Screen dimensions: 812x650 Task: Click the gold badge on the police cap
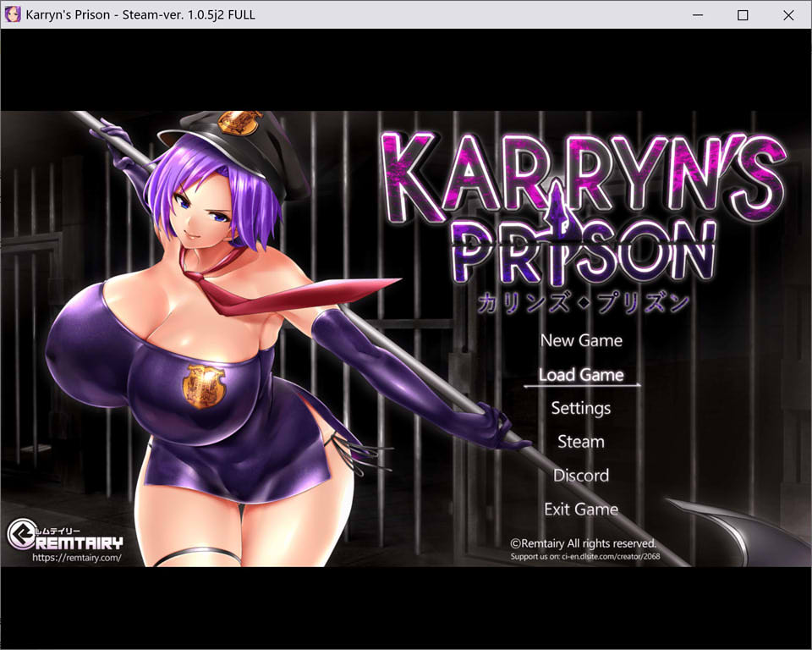click(x=239, y=122)
